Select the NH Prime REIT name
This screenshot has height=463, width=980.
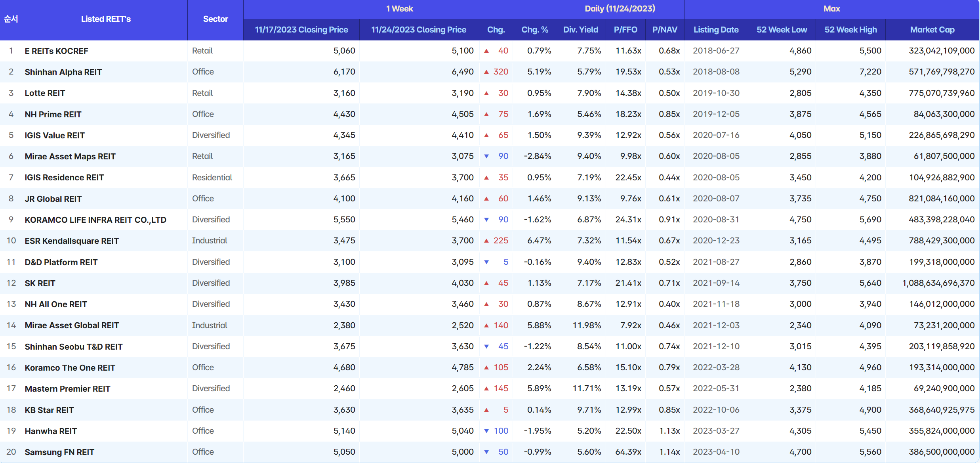point(53,115)
